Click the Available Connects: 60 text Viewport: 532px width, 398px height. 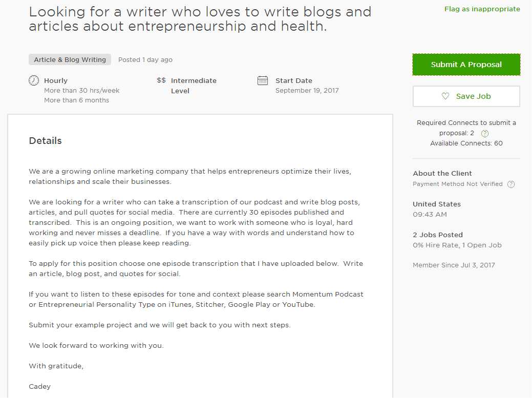(466, 143)
